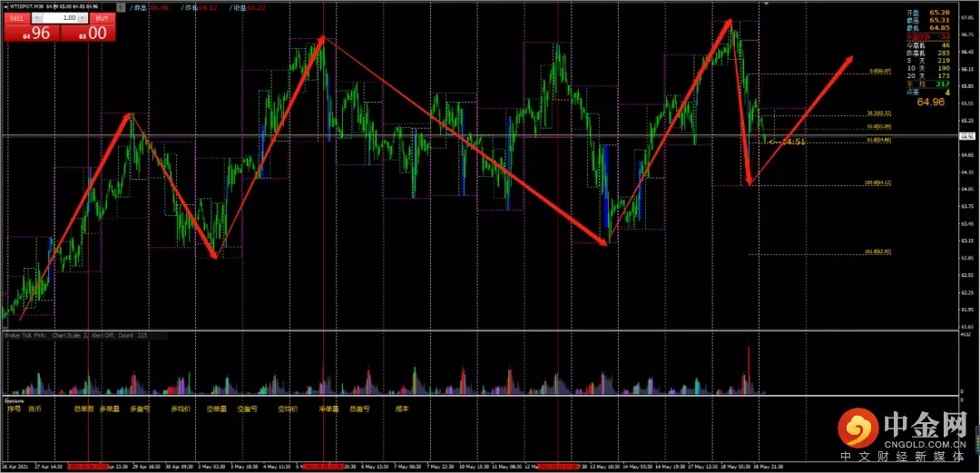980x473 pixels.
Task: Click the 成本 column header in Exposure panel
Action: coord(402,409)
